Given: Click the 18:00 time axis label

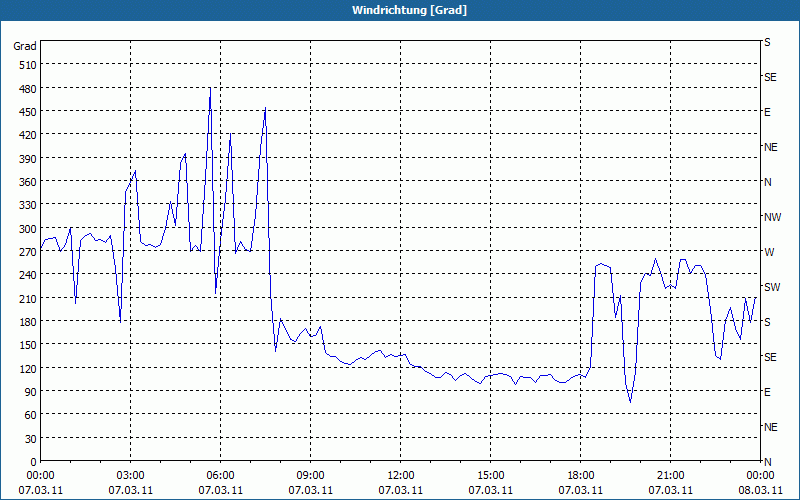Looking at the screenshot, I should click(x=581, y=476).
